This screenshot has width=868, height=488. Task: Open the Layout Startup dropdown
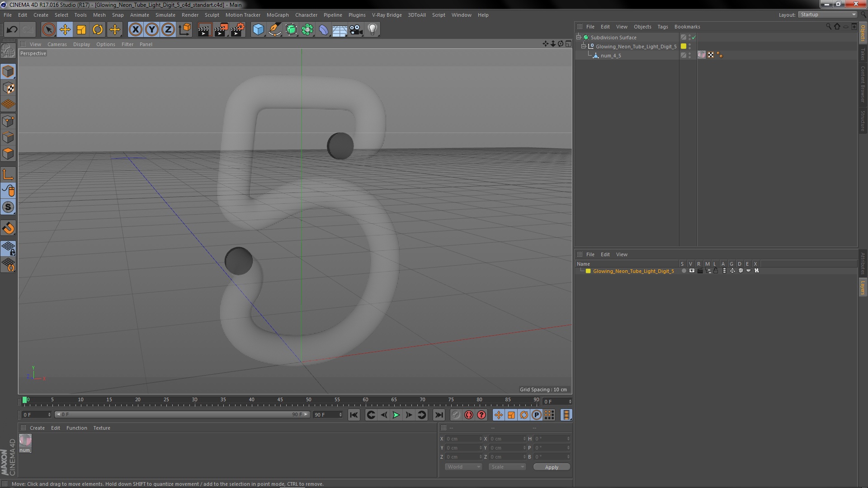pos(828,14)
